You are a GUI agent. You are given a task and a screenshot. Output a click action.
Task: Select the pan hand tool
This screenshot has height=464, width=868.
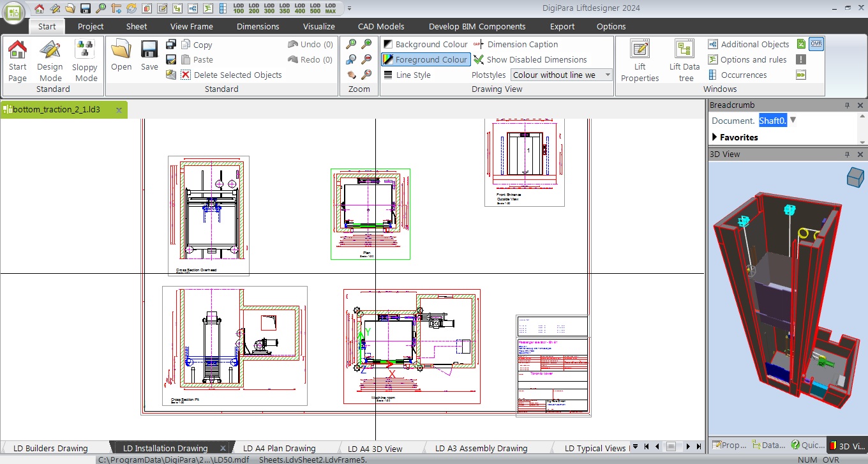[x=352, y=75]
